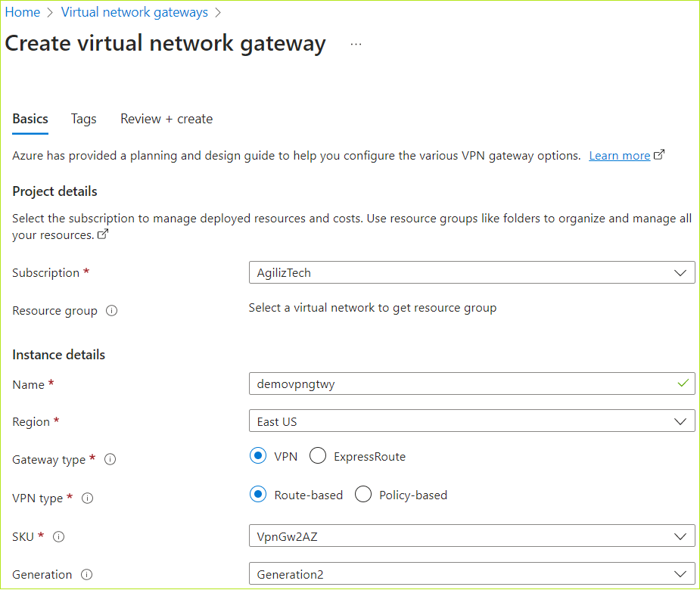This screenshot has height=590, width=700.
Task: Open the SKU info tooltip
Action: click(x=59, y=536)
